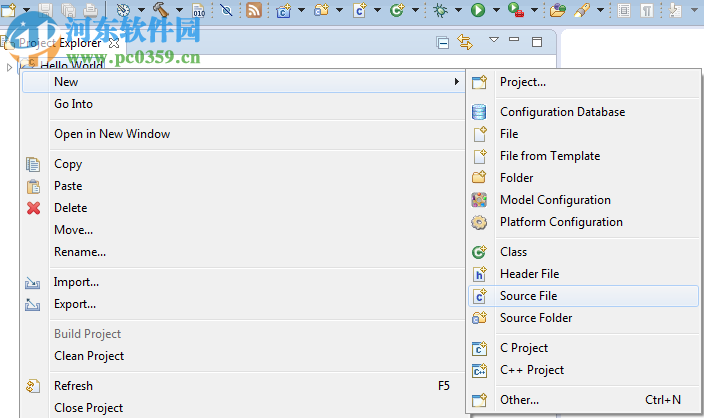Click the new source folder toolbar icon
704x418 pixels.
click(x=321, y=9)
